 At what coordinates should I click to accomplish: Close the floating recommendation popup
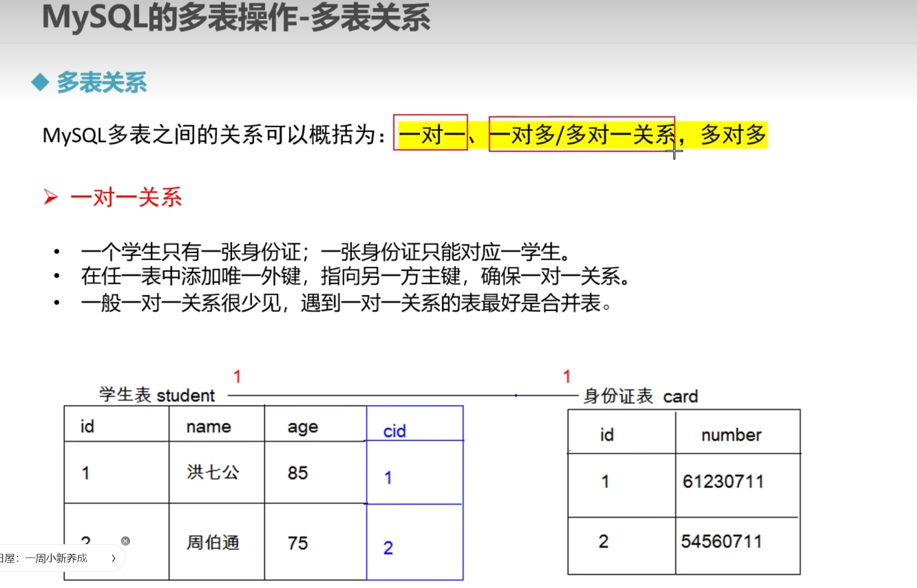click(125, 541)
